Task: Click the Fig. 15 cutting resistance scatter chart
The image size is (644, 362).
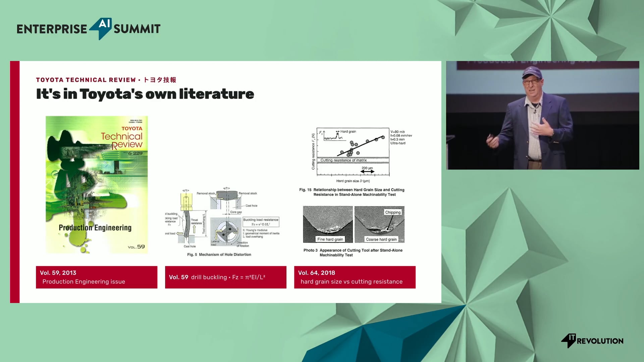Action: pos(362,155)
